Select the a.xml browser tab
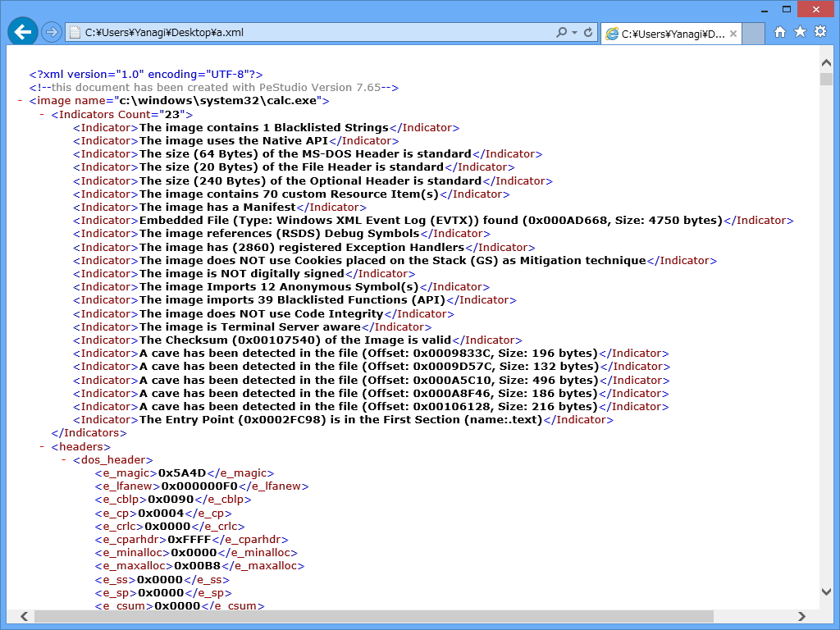 [x=671, y=34]
